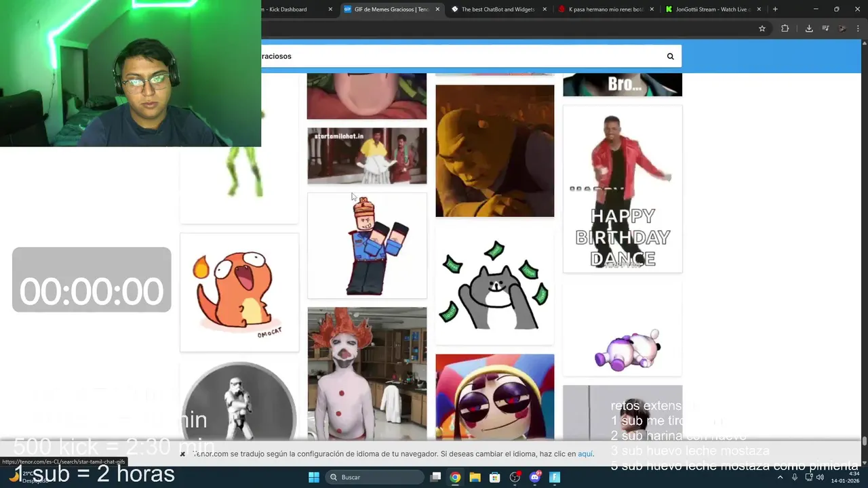Open the startamilchat.in dancing men GIF

[367, 156]
